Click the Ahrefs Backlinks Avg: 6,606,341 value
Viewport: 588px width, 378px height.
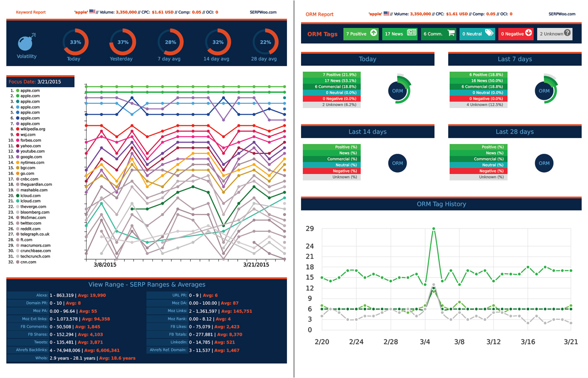coord(102,350)
